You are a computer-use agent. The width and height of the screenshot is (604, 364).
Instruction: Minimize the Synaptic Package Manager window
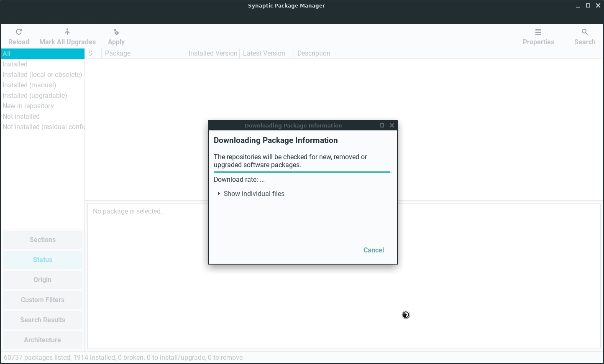(578, 6)
